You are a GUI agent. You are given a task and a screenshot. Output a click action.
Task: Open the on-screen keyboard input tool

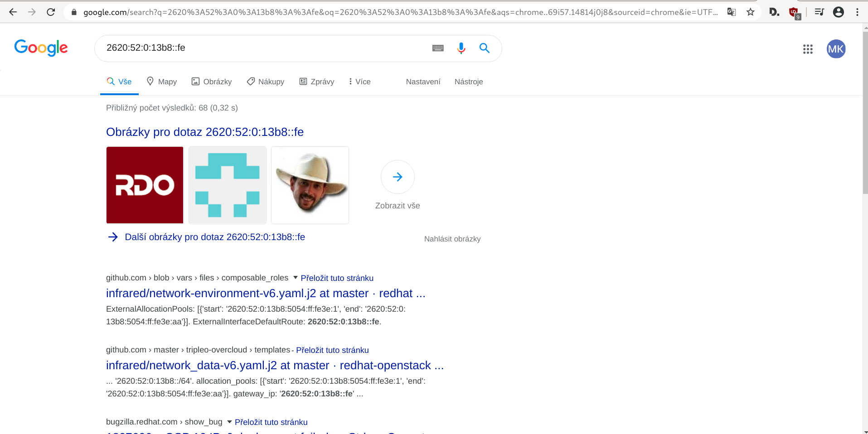tap(438, 48)
